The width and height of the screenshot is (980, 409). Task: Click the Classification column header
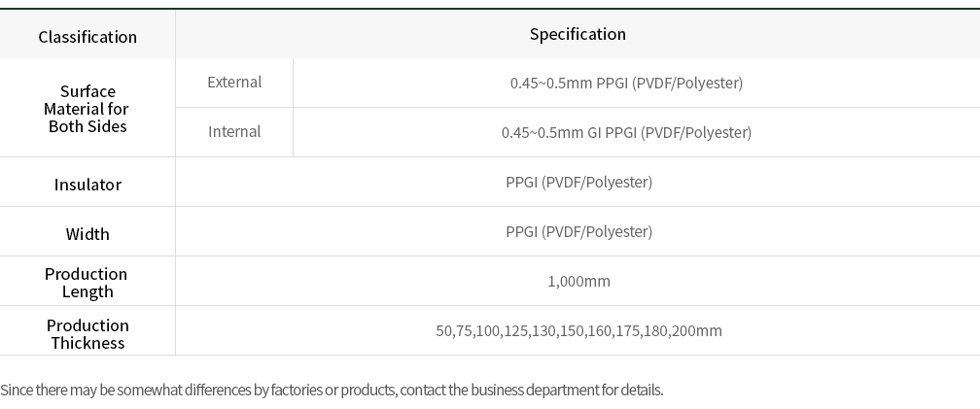pos(87,37)
